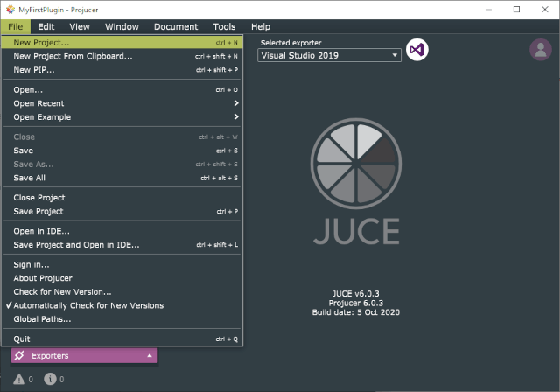560x392 pixels.
Task: Open the Document menu
Action: tap(176, 27)
